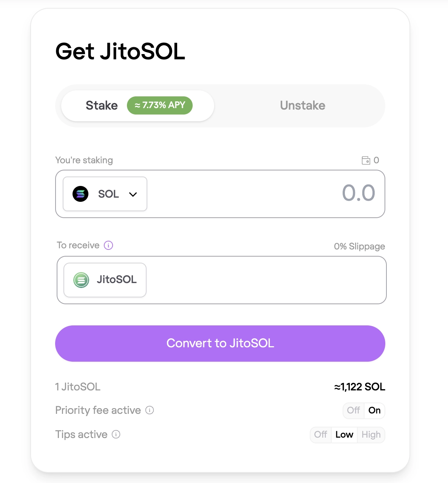Open the info tooltip beside To receive
This screenshot has width=448, height=483.
pos(108,245)
